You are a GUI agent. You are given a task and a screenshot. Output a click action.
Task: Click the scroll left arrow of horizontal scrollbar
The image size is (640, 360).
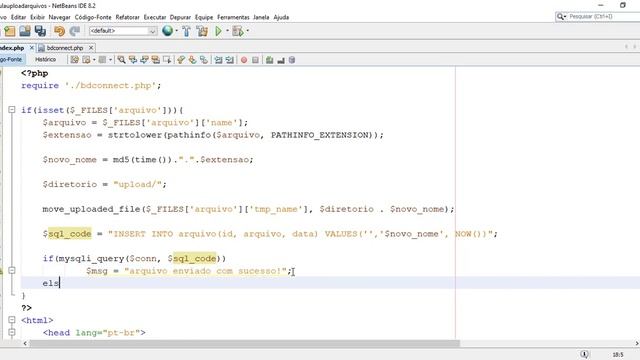click(25, 344)
